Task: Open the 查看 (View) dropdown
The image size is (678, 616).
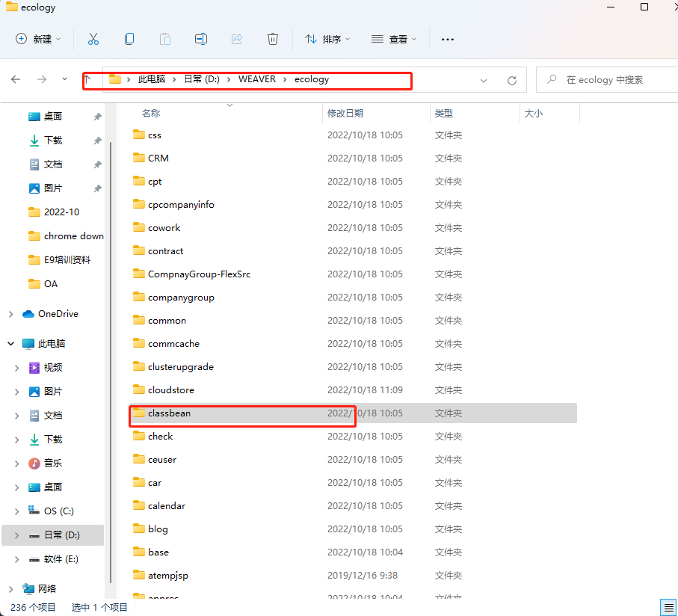Action: coord(394,39)
